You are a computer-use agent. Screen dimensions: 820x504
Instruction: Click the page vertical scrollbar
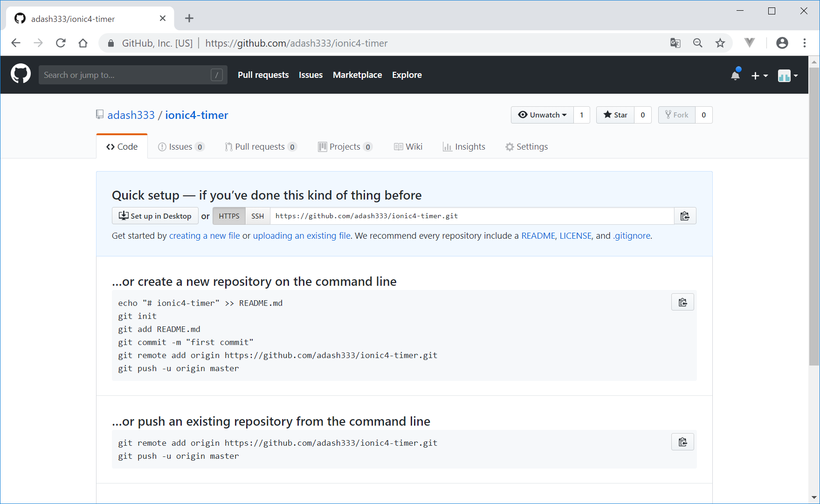[x=814, y=216]
